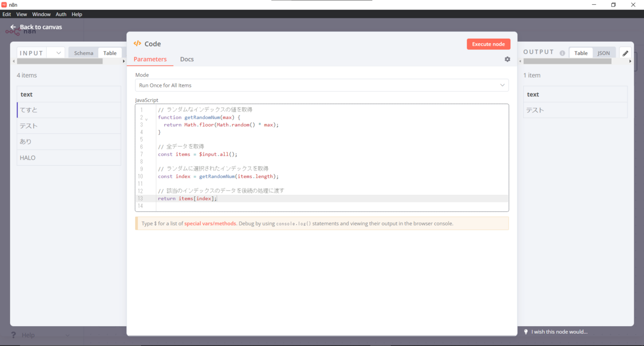Image resolution: width=644 pixels, height=346 pixels.
Task: Click output cell テスト
Action: coord(575,110)
